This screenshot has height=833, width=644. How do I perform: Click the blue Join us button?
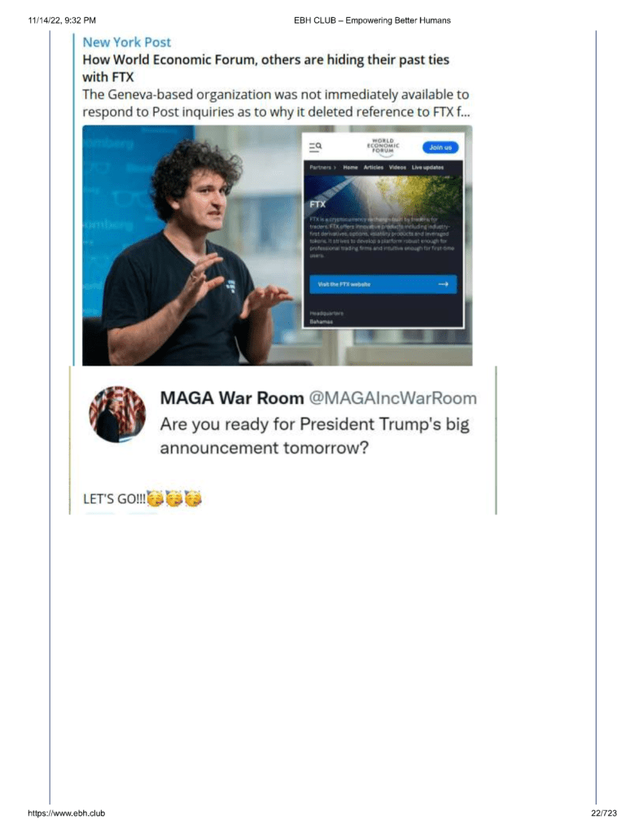click(x=440, y=147)
